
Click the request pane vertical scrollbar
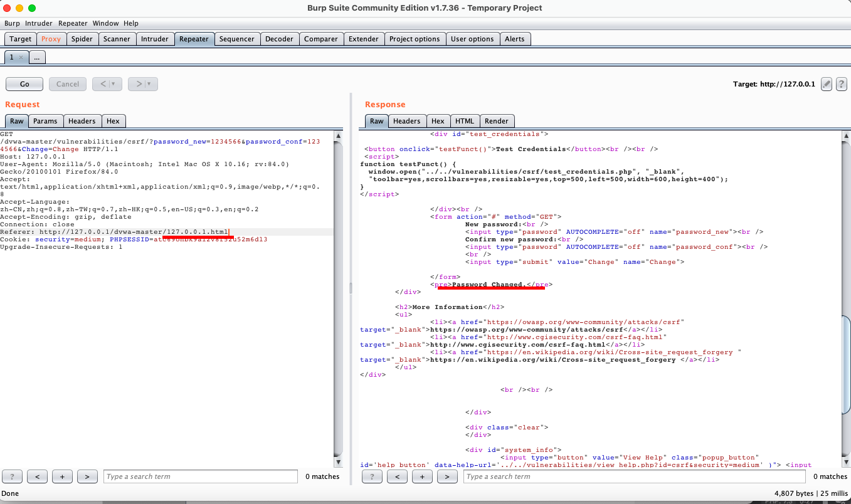click(x=338, y=298)
